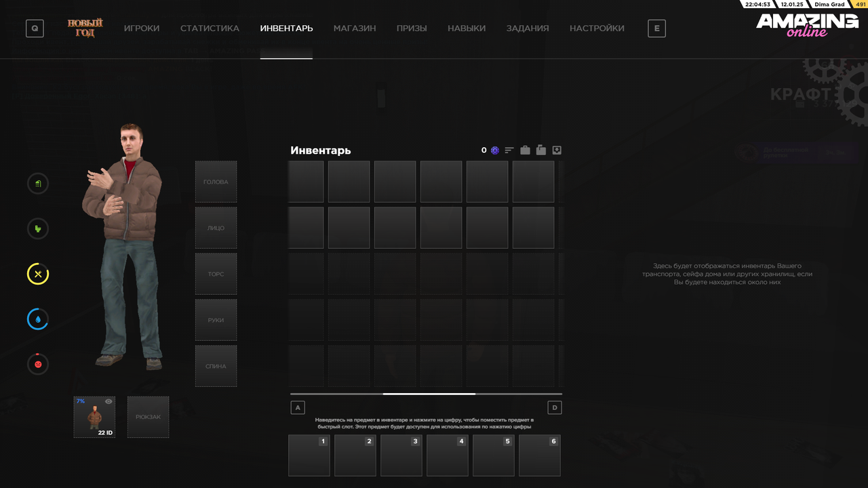Click the E key navigation icon
The width and height of the screenshot is (868, 488).
tap(656, 28)
